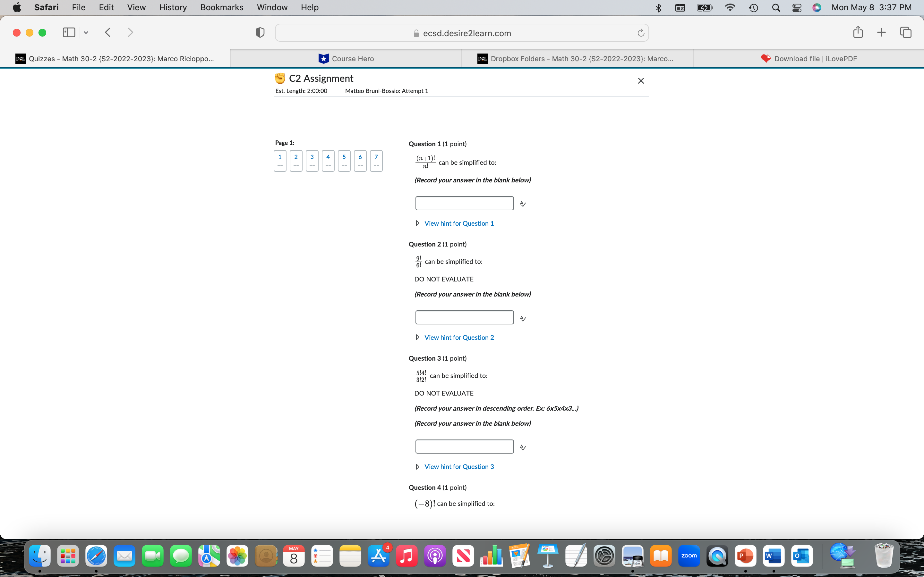Close the C2 Assignment quiz with X
This screenshot has height=577, width=924.
pos(641,81)
